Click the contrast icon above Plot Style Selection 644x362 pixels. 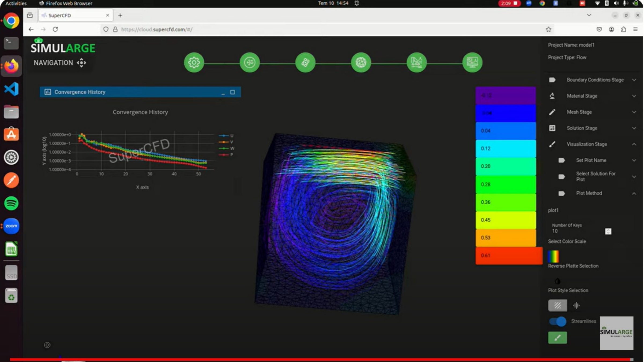pos(557,282)
